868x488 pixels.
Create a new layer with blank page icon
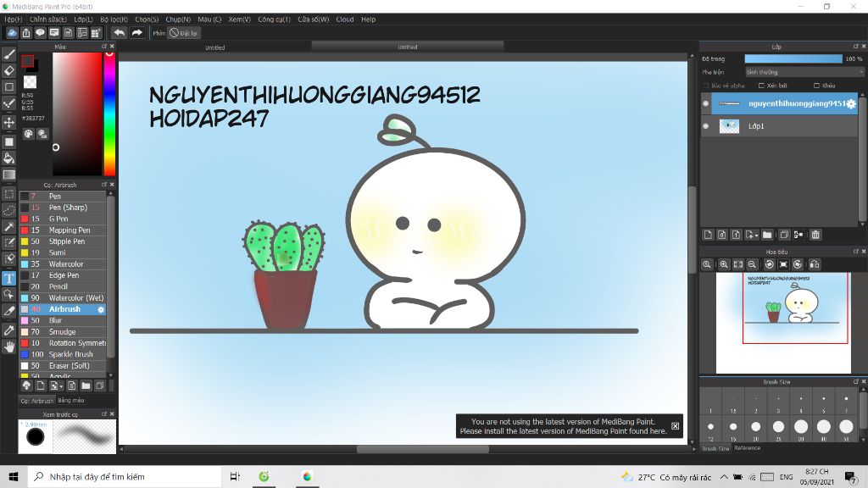[708, 235]
